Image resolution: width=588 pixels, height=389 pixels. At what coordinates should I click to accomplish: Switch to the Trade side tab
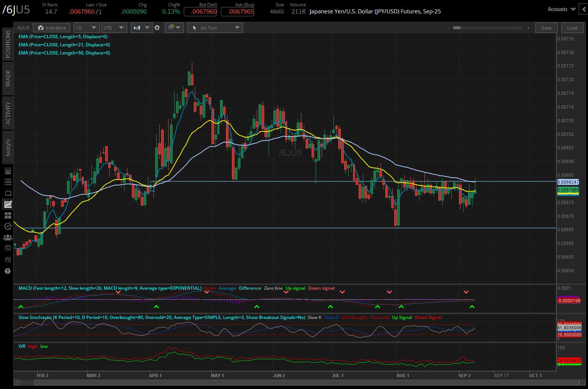[8, 78]
